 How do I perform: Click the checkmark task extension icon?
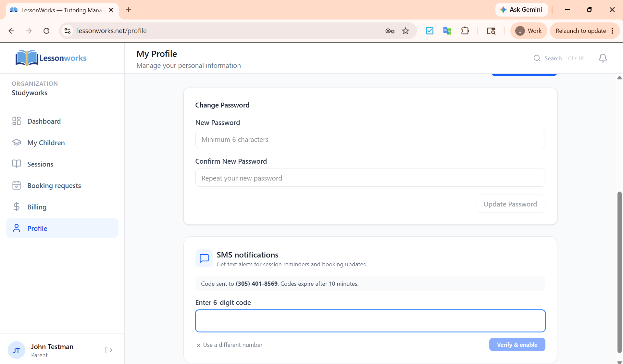click(x=430, y=31)
